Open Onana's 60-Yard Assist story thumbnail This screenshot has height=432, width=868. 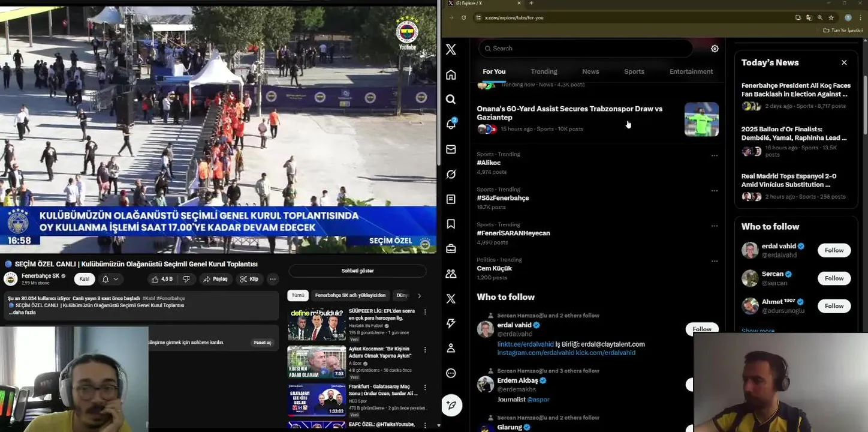701,119
